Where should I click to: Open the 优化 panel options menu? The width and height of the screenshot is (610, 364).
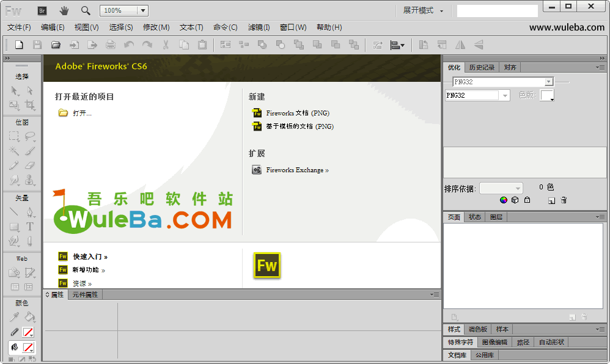point(600,67)
